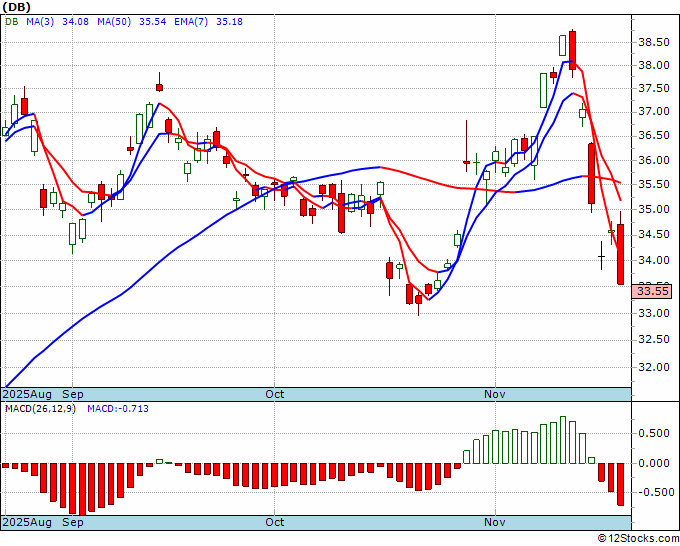This screenshot has height=546, width=680.
Task: Click the 36.50 price axis label
Action: 654,136
